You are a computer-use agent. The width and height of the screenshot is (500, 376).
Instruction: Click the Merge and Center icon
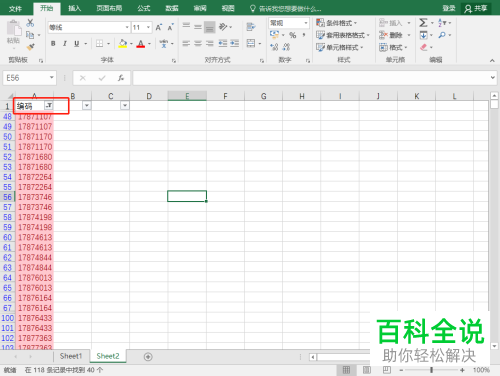pos(251,43)
